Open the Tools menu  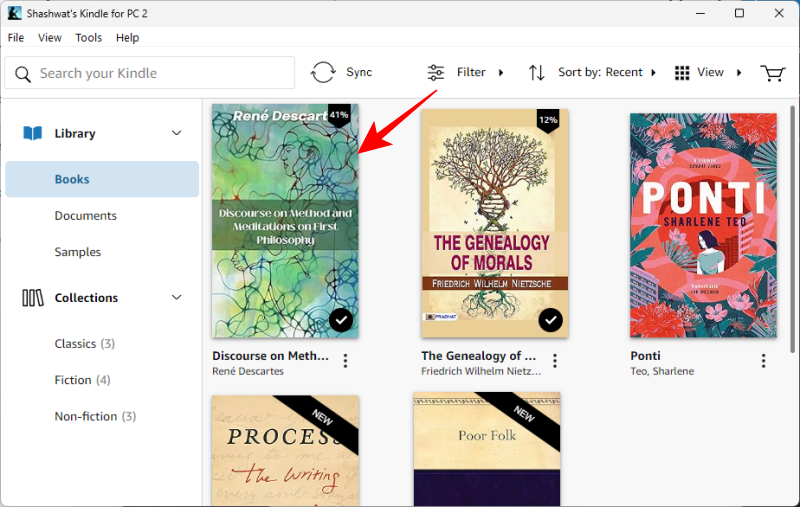[88, 38]
